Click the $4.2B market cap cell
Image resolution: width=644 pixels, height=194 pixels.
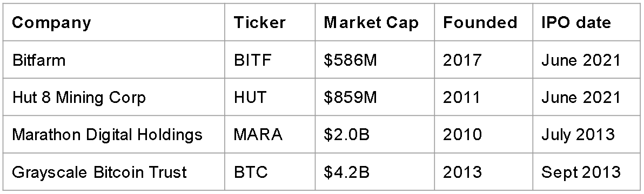[374, 171]
